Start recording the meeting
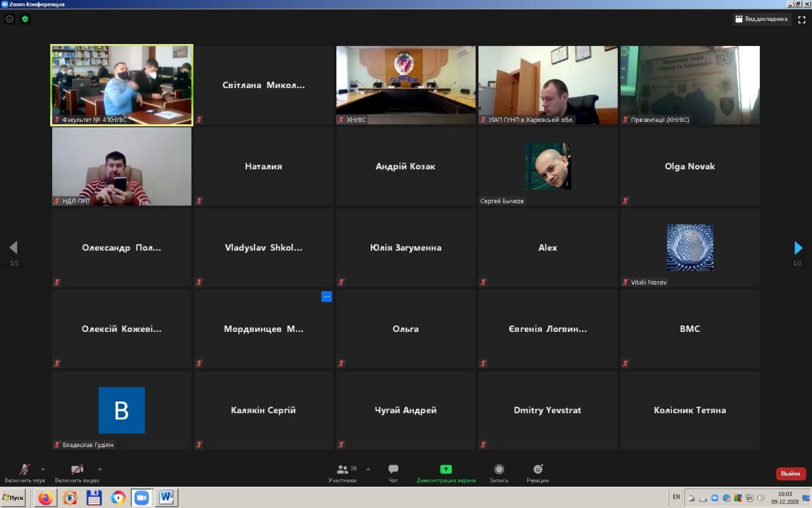Image resolution: width=812 pixels, height=508 pixels. coord(499,472)
